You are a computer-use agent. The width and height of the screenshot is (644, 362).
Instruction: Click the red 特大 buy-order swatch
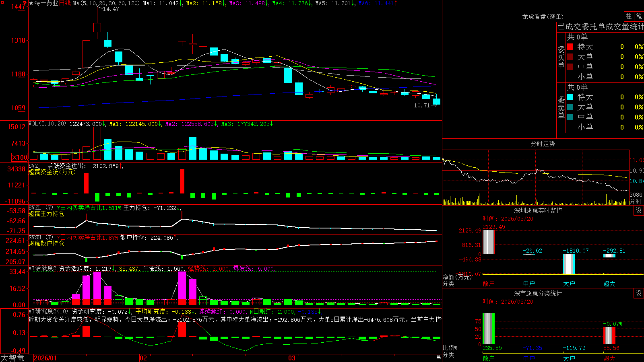[x=570, y=47]
